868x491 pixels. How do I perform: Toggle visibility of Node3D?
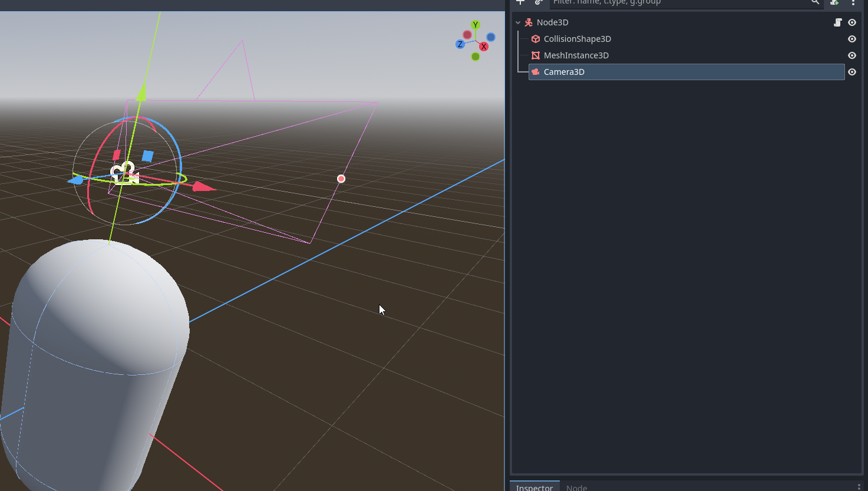852,22
